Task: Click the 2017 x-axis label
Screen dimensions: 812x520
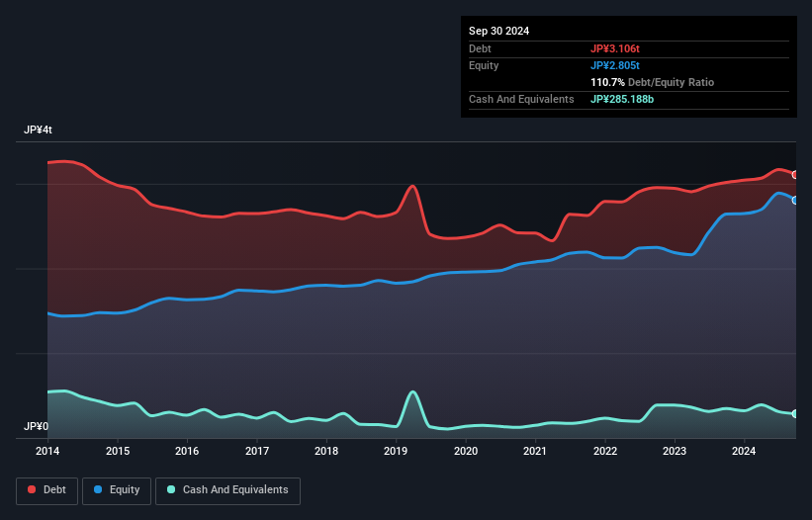Action: click(x=257, y=451)
